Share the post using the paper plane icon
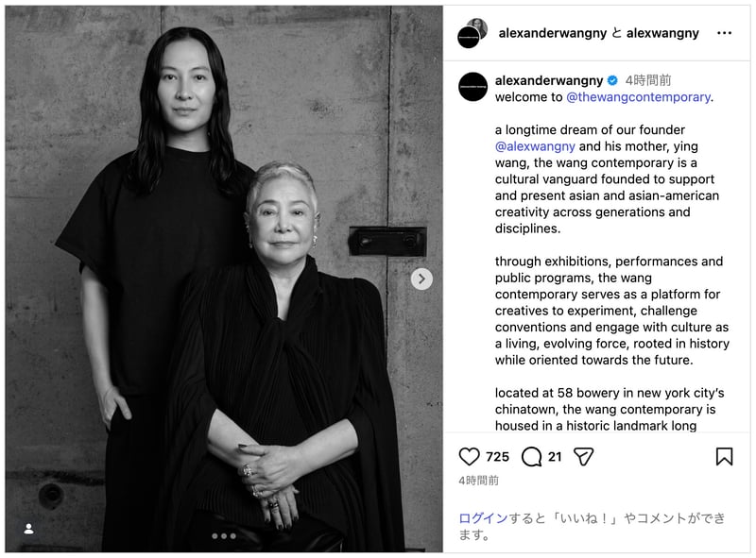Viewport: 756px width, 558px height. click(583, 456)
